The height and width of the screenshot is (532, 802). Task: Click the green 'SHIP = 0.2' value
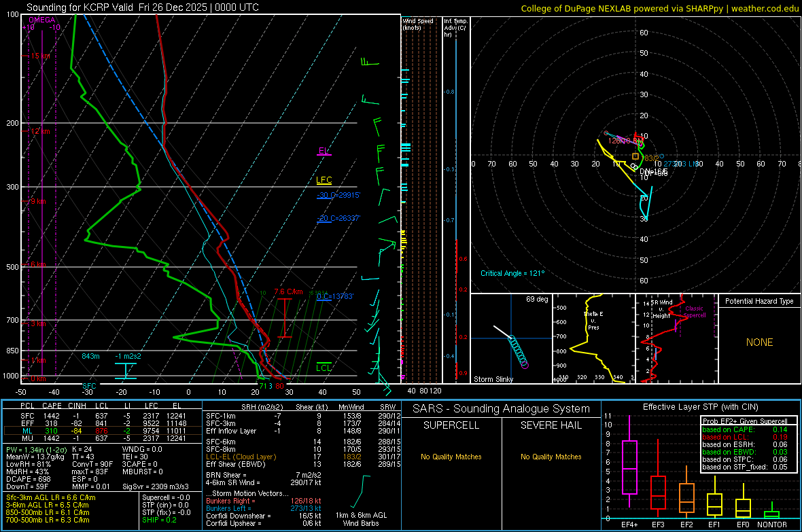coord(159,520)
